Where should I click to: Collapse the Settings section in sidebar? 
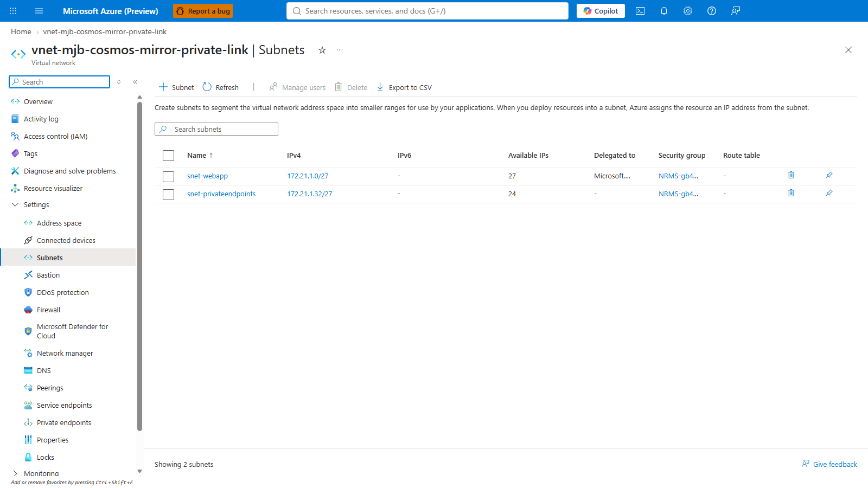point(15,204)
